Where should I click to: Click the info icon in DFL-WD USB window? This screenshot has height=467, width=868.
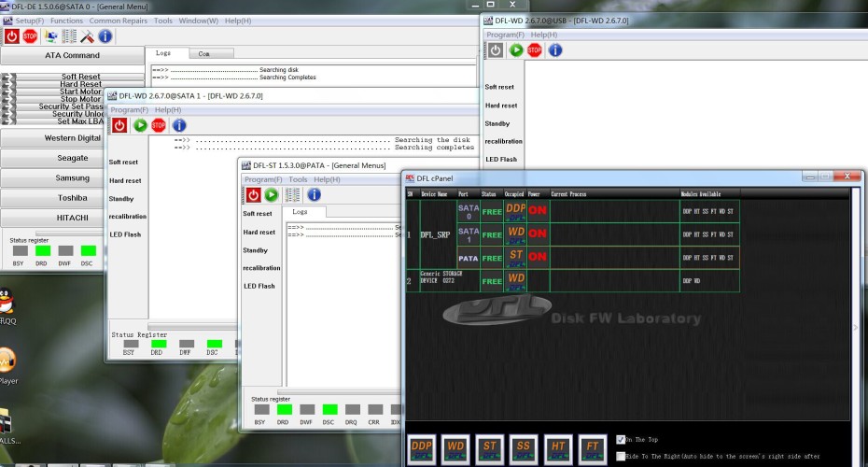(555, 50)
